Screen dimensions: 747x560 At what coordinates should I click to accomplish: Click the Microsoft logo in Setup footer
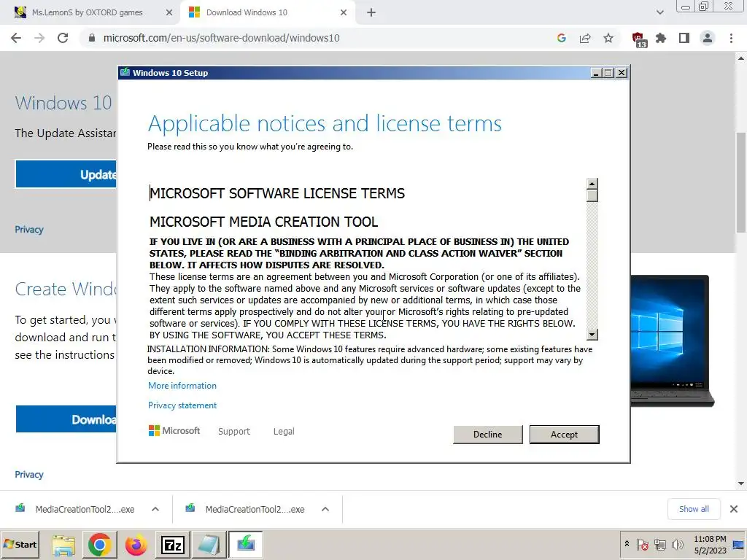174,431
